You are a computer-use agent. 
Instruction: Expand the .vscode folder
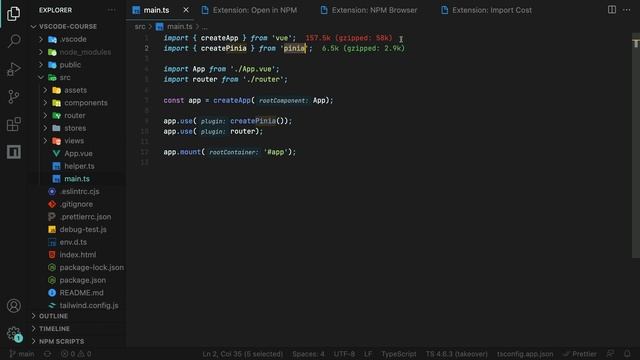pos(41,39)
